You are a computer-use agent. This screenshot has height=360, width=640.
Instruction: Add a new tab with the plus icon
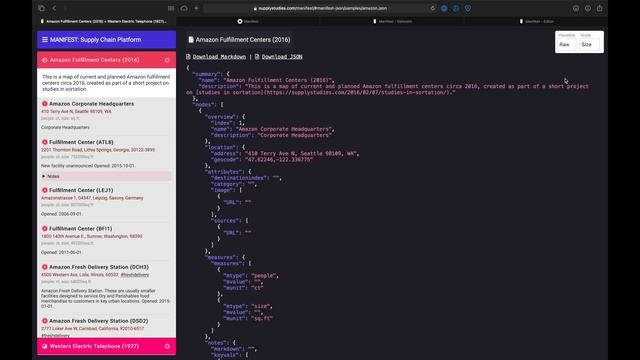coord(196,8)
